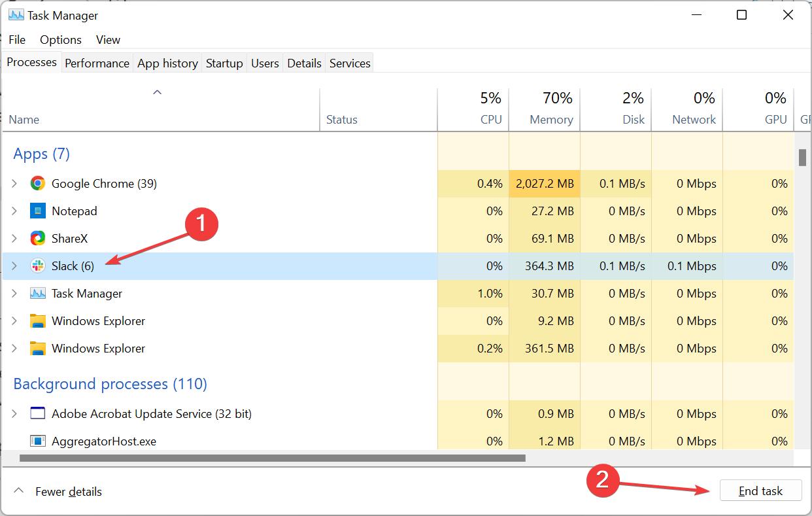Sort by Disk column header
The height and width of the screenshot is (516, 812).
pos(615,110)
